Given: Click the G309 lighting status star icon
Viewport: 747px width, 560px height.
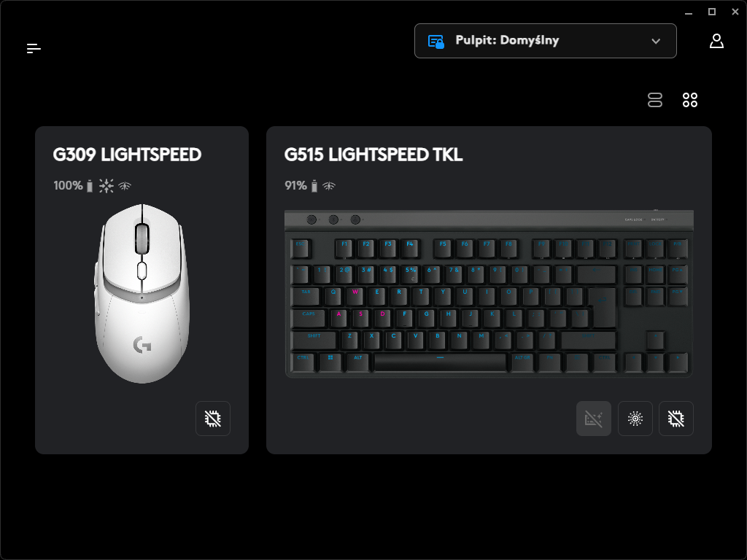Looking at the screenshot, I should pos(107,186).
